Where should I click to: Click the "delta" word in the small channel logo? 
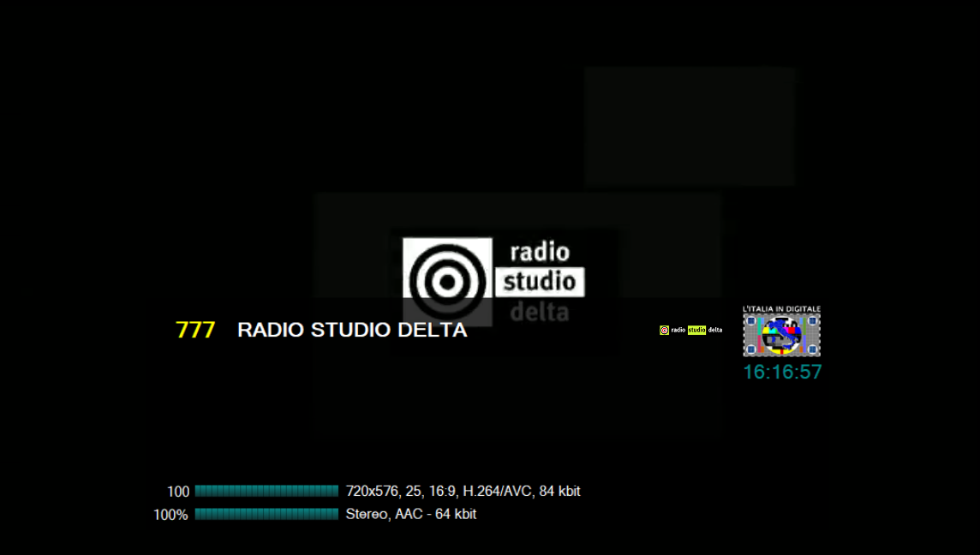pos(714,330)
